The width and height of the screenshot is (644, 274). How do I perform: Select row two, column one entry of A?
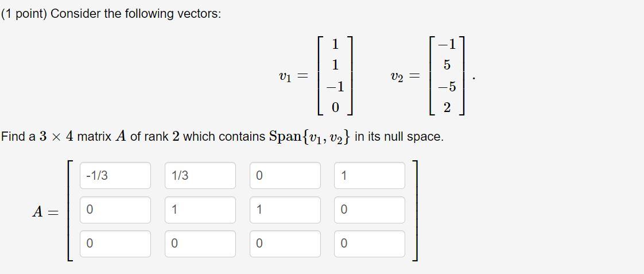[x=115, y=210]
